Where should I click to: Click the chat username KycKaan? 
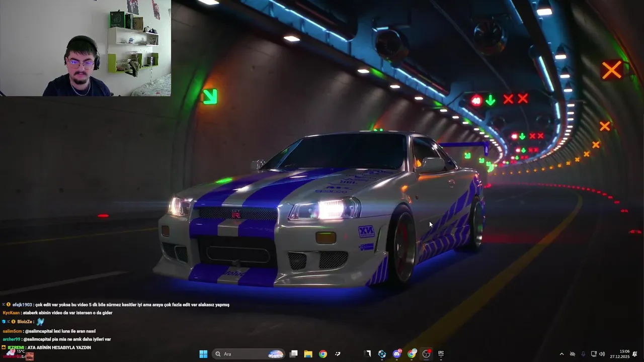(x=11, y=313)
